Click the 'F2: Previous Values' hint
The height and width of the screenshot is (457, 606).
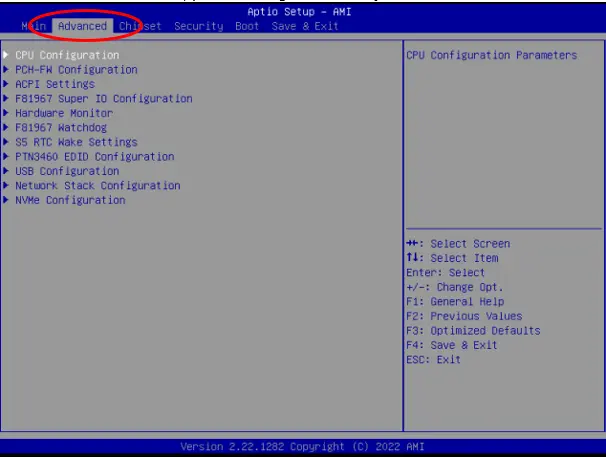464,316
